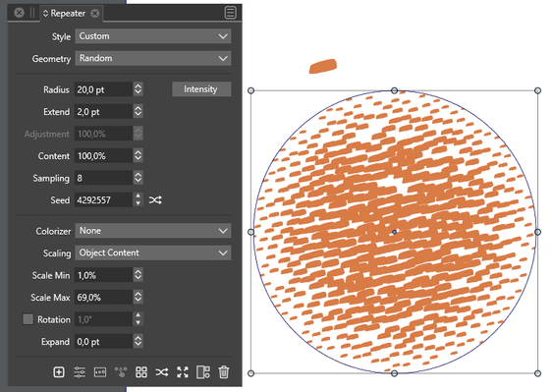This screenshot has height=392, width=553.
Task: Click into the Scale Max field
Action: click(x=104, y=298)
